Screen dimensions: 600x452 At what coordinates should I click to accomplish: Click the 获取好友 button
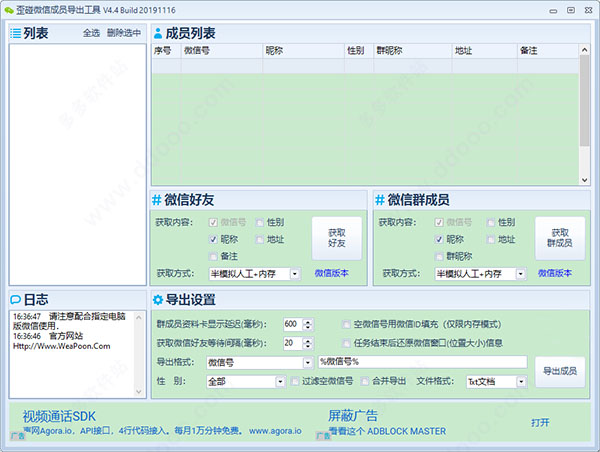(337, 238)
